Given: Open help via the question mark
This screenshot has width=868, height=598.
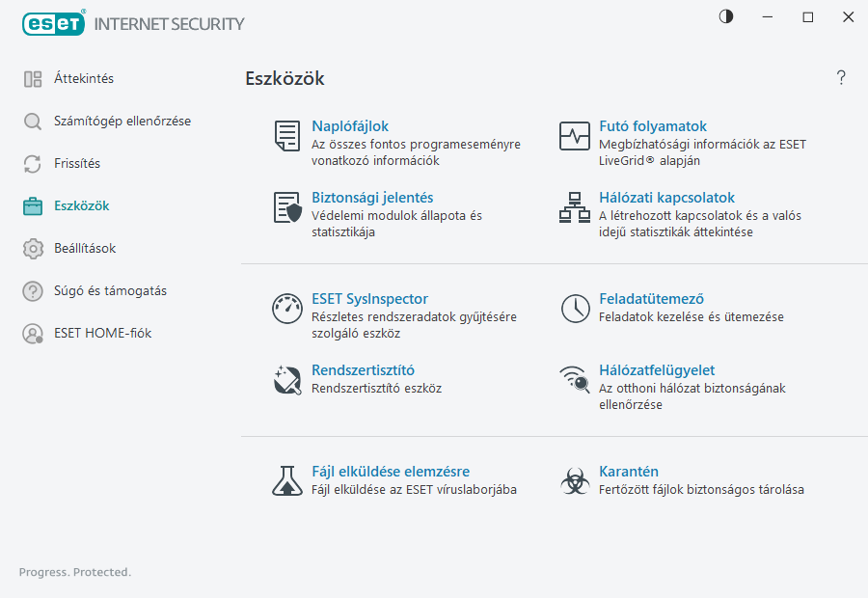Looking at the screenshot, I should (840, 77).
